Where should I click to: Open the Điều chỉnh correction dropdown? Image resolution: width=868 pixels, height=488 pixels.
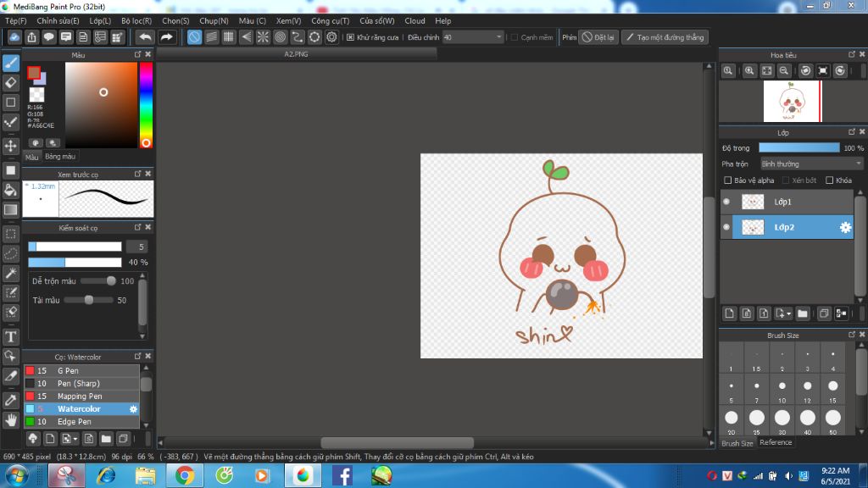tap(473, 37)
